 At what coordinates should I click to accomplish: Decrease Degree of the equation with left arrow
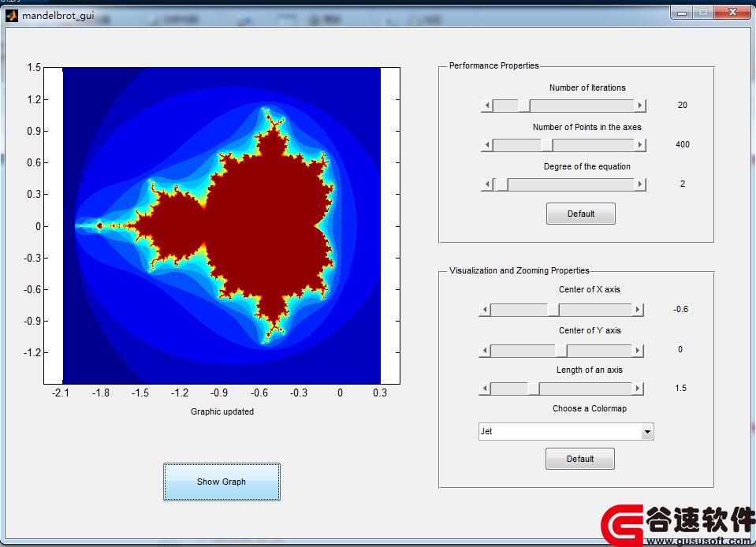click(x=487, y=184)
